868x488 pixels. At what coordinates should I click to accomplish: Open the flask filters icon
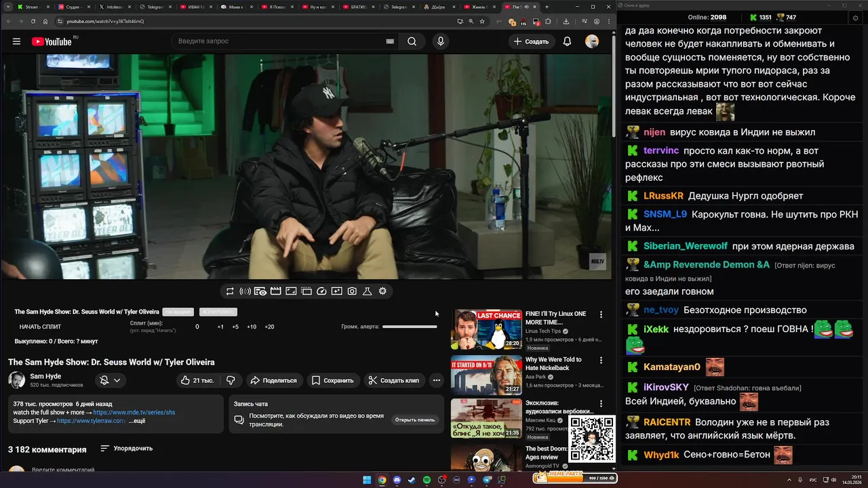tap(367, 291)
